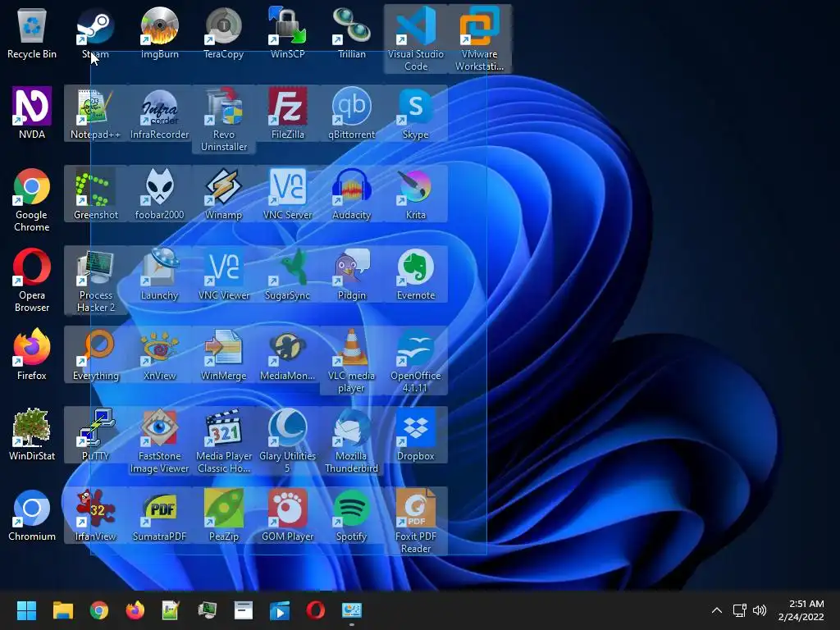Select the Firefox desktop shortcut
Image resolution: width=840 pixels, height=630 pixels.
tap(32, 354)
